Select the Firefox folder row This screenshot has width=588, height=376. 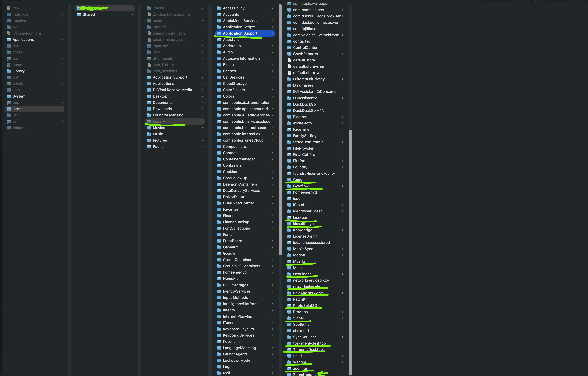pyautogui.click(x=299, y=161)
